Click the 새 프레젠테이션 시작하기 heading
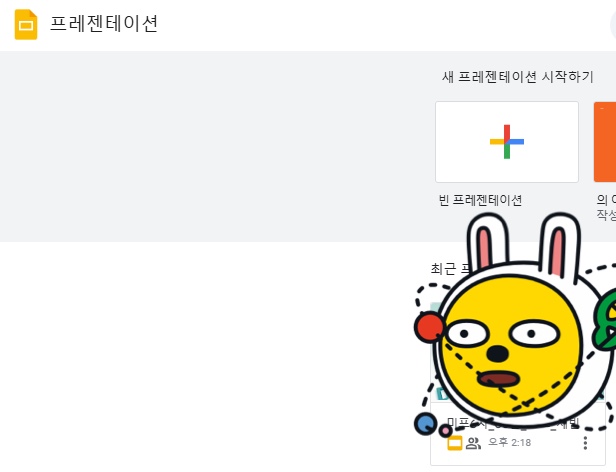The width and height of the screenshot is (616, 472). [x=517, y=77]
